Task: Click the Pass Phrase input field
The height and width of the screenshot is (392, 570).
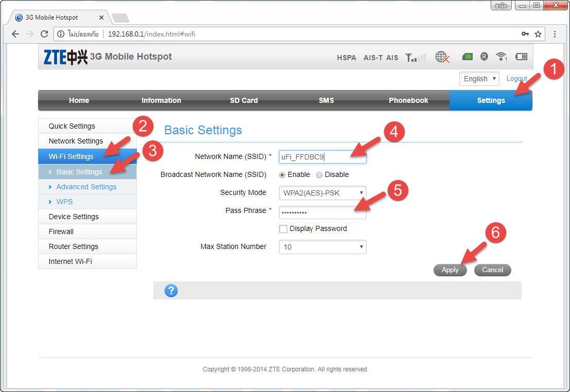Action: pyautogui.click(x=322, y=212)
